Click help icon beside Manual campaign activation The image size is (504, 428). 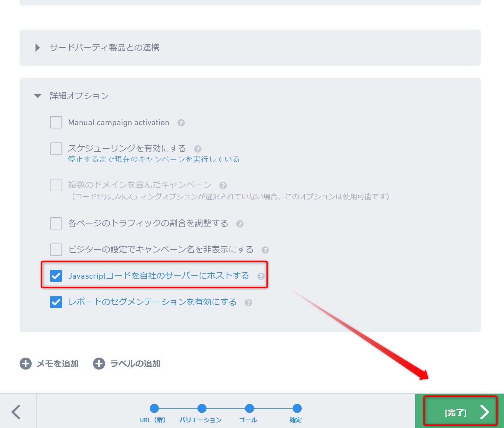(x=181, y=123)
